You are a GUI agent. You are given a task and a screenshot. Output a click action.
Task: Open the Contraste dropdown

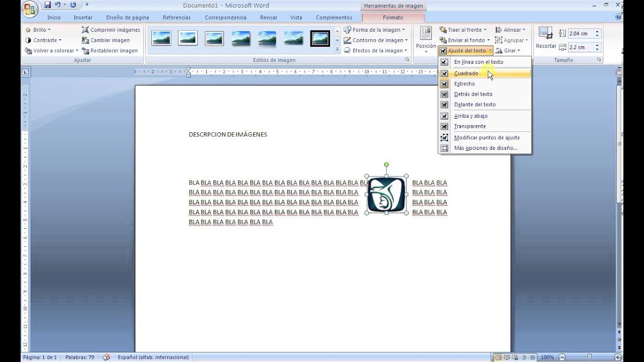(43, 40)
